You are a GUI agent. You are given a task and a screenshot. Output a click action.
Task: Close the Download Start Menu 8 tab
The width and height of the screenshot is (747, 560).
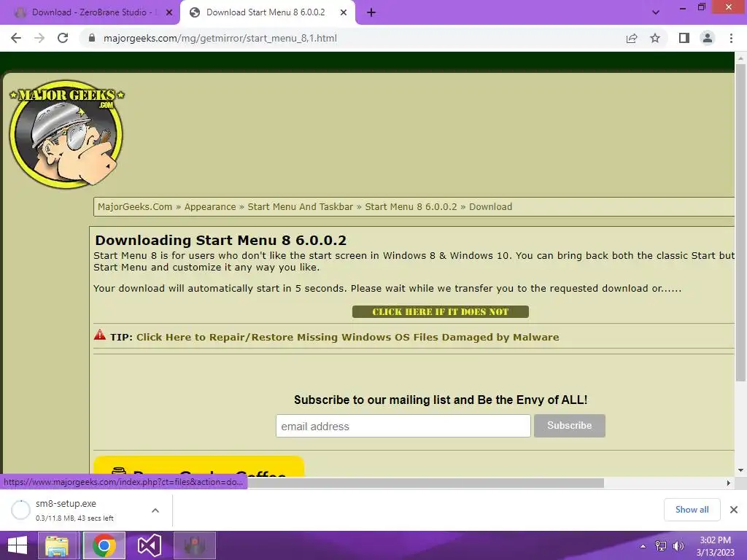click(x=344, y=12)
